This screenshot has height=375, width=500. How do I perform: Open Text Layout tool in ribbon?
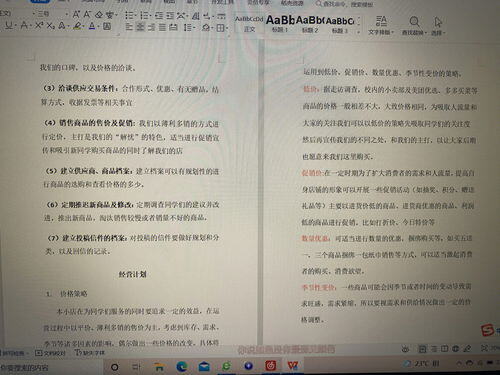pos(381,25)
